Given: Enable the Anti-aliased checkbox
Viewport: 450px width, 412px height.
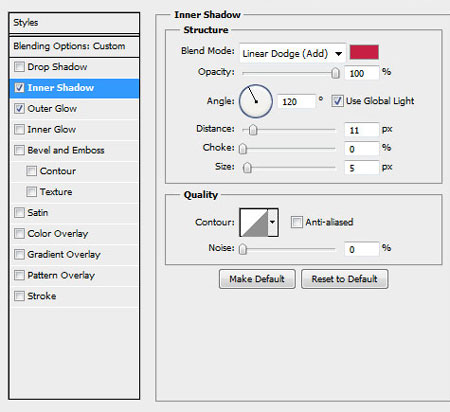Looking at the screenshot, I should [296, 222].
